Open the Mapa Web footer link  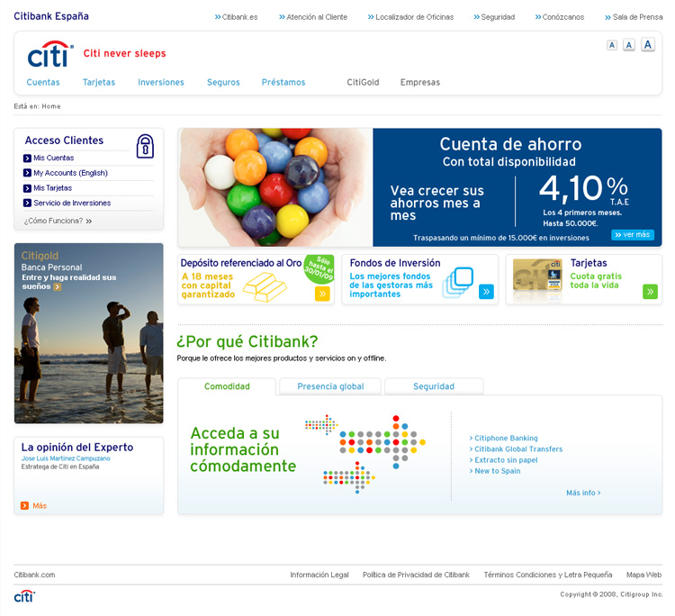coord(644,575)
